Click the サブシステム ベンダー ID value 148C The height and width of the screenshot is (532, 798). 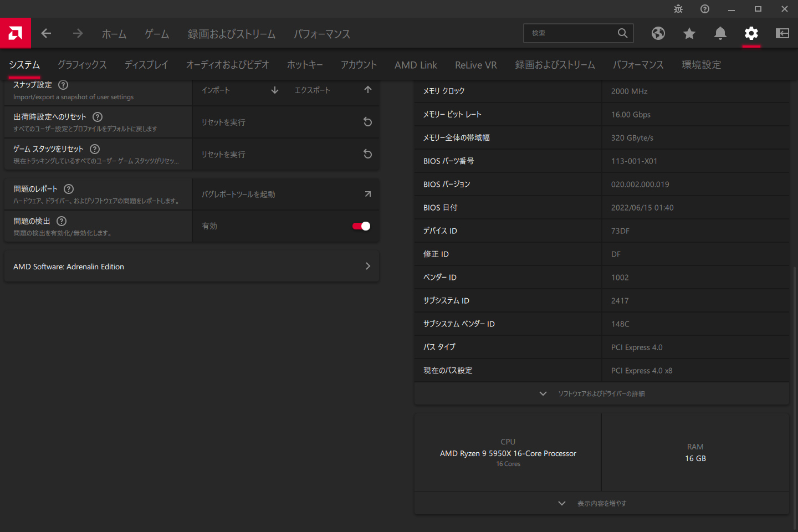620,324
